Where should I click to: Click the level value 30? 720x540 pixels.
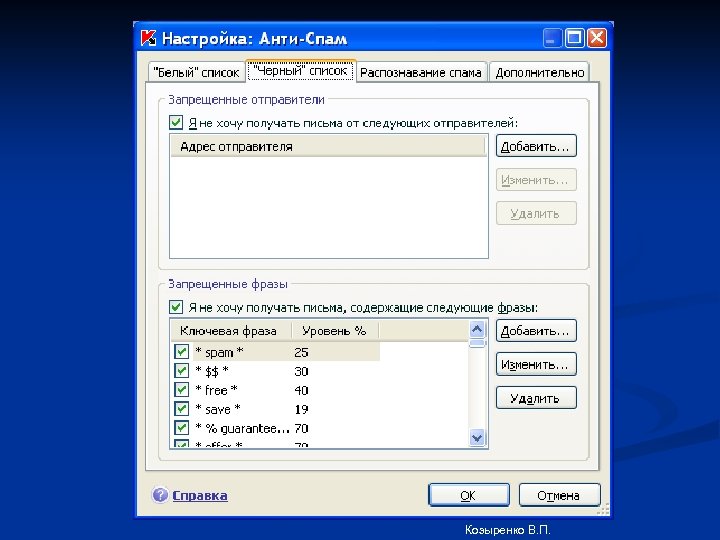coord(301,371)
